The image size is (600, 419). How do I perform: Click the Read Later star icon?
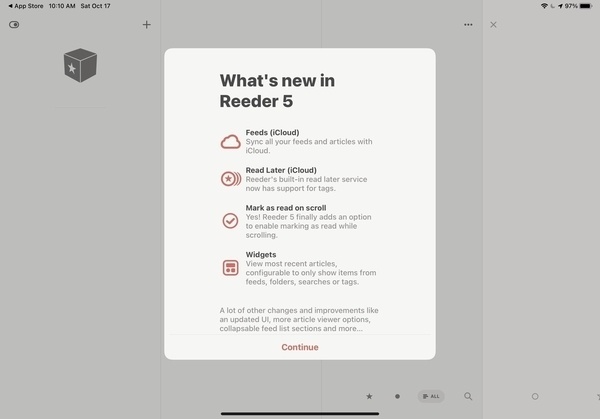[x=230, y=180]
